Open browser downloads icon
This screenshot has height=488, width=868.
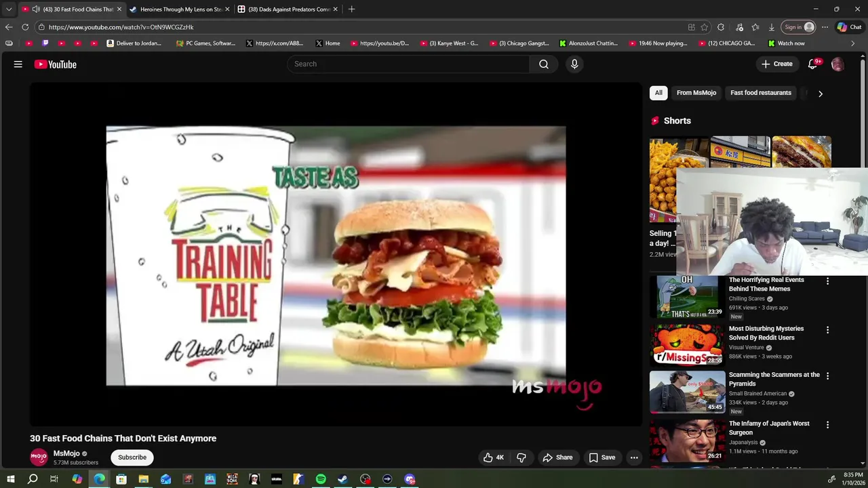coord(772,27)
